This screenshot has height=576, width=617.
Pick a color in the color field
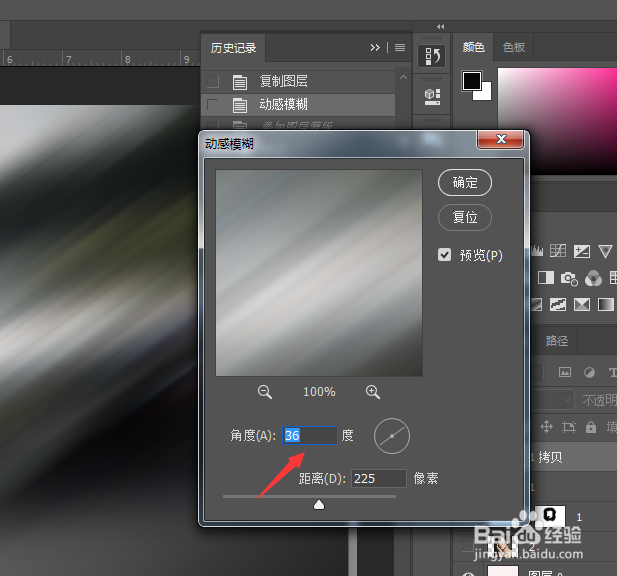tap(557, 121)
